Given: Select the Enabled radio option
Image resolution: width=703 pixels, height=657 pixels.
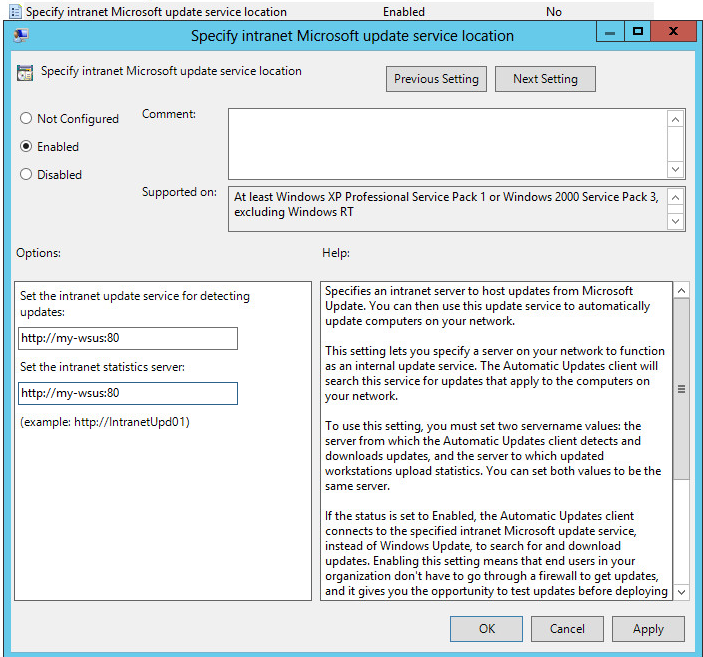Looking at the screenshot, I should click(26, 147).
